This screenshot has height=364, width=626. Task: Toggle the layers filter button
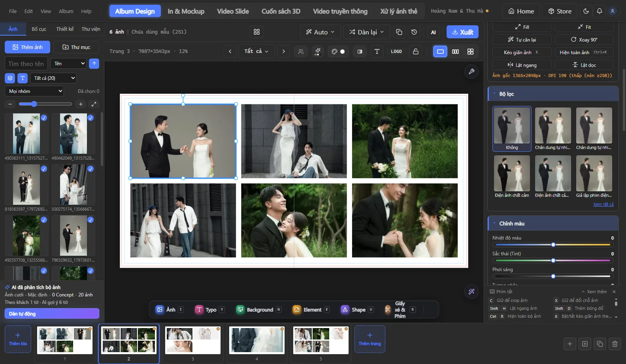(10, 78)
